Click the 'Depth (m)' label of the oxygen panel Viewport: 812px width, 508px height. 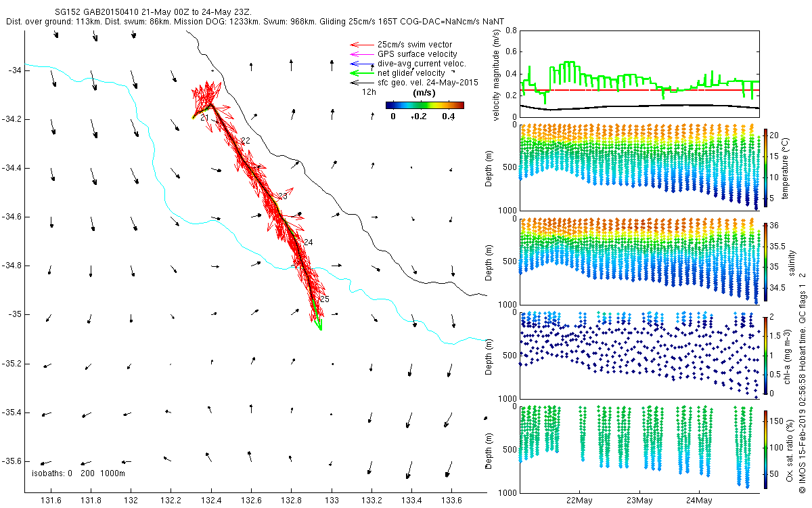tap(490, 450)
